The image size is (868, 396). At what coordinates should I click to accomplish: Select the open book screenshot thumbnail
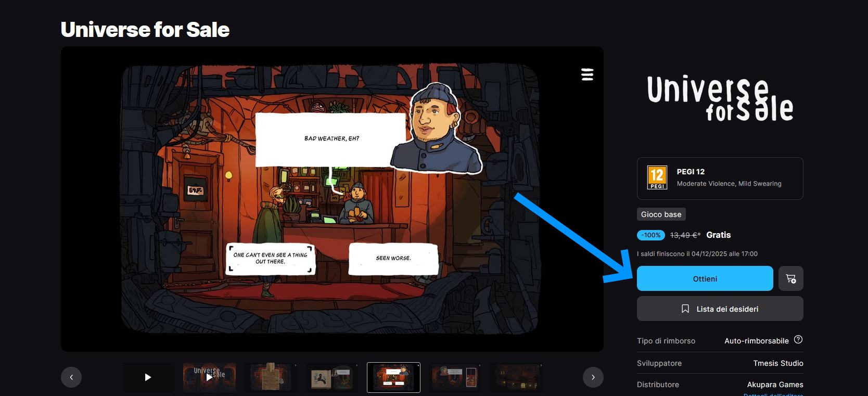[332, 377]
